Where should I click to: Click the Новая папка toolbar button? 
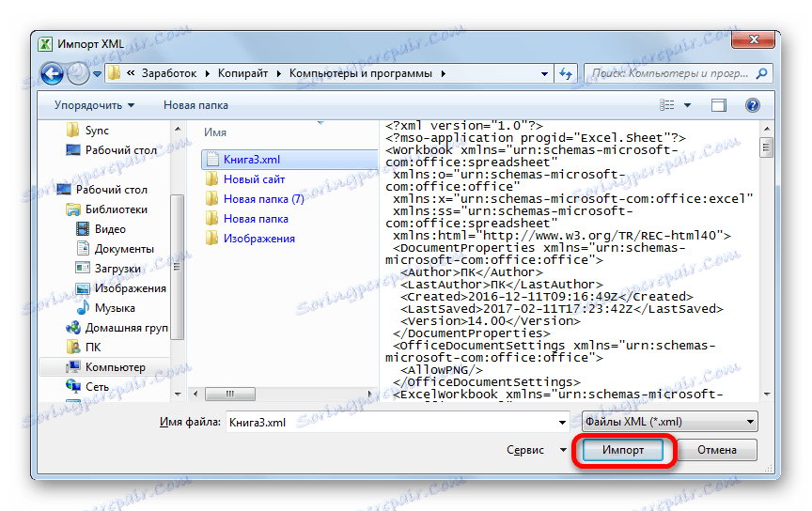[x=195, y=105]
